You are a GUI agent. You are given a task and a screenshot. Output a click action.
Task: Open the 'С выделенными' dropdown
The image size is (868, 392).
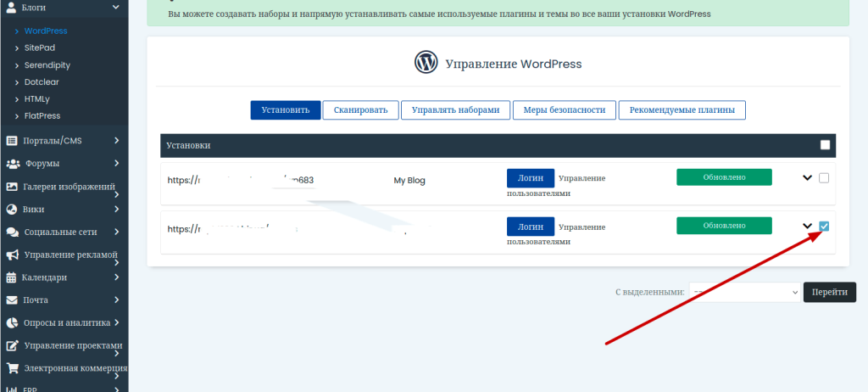[x=744, y=292]
